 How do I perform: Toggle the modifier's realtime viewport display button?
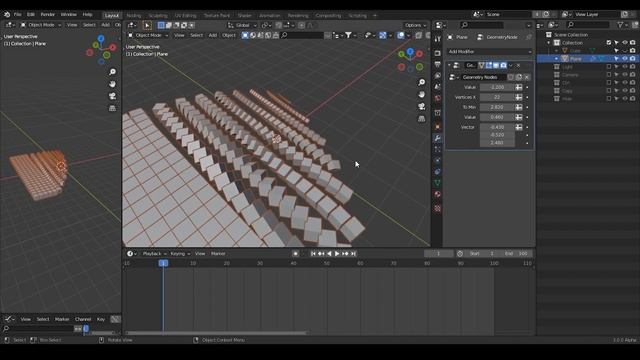(496, 65)
